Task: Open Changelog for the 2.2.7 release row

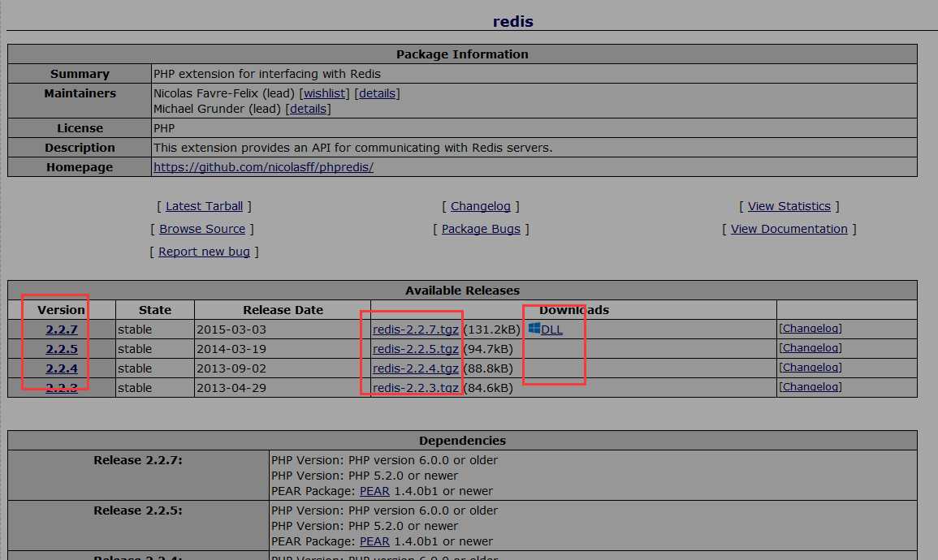Action: pos(810,328)
